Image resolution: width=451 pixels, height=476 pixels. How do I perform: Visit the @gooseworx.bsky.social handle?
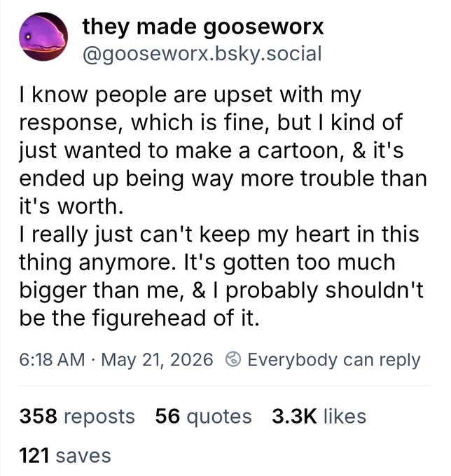202,54
